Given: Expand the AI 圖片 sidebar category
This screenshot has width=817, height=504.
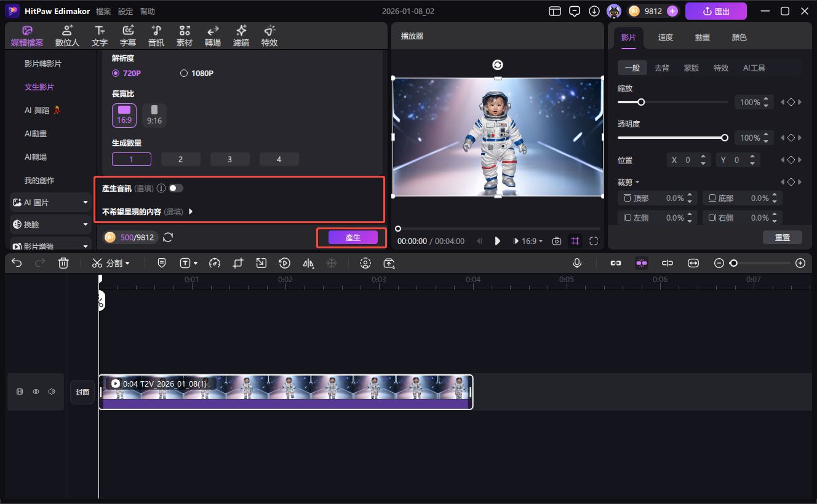Looking at the screenshot, I should point(86,202).
